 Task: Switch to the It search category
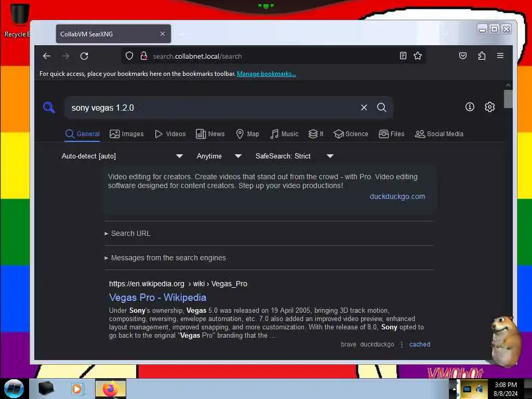[316, 134]
